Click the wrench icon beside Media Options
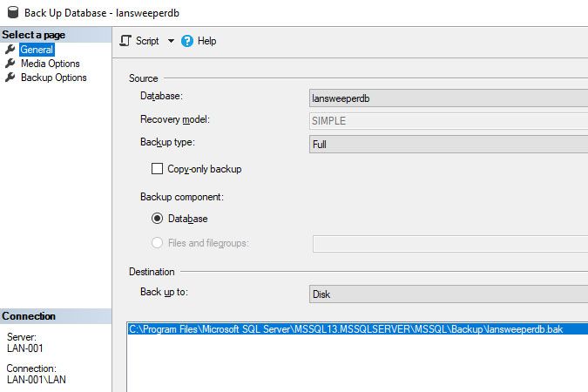The image size is (588, 392). click(10, 64)
